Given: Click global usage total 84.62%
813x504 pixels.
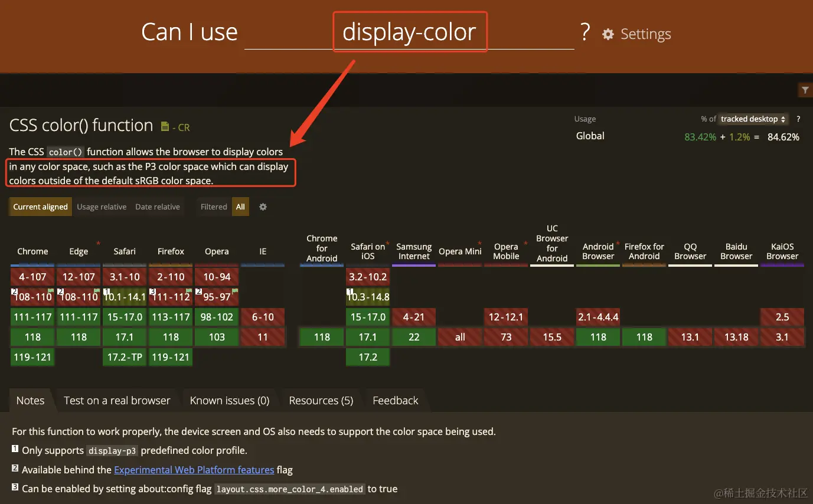Looking at the screenshot, I should coord(783,137).
